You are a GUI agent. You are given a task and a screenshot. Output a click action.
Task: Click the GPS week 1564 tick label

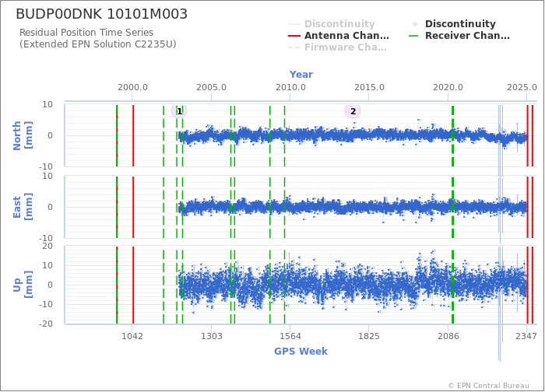tap(290, 336)
